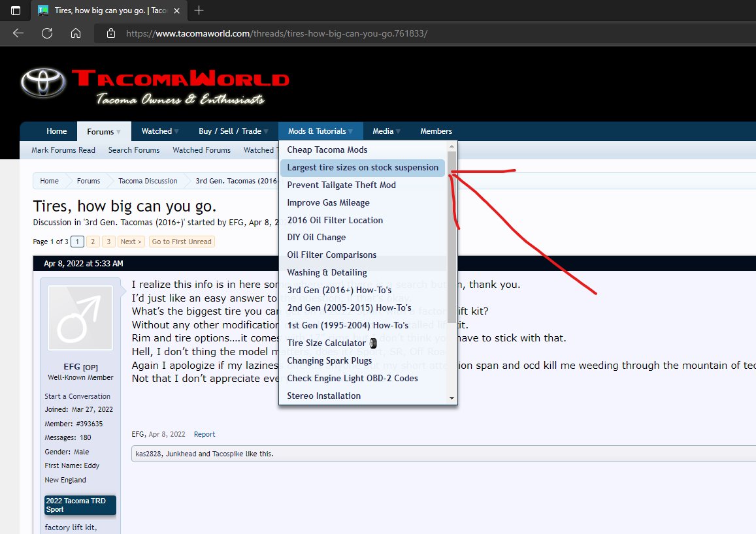Select Cheap Tacoma Mods menu entry
Image resolution: width=756 pixels, height=534 pixels.
coord(327,149)
